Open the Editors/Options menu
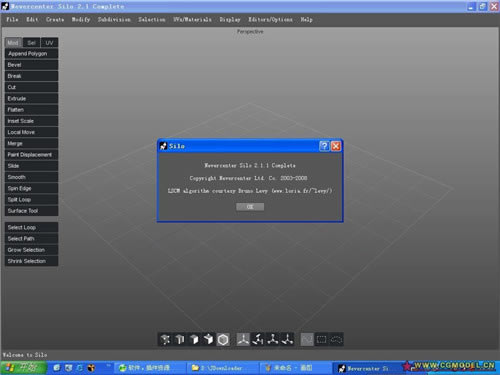This screenshot has height=375, width=500. click(270, 20)
